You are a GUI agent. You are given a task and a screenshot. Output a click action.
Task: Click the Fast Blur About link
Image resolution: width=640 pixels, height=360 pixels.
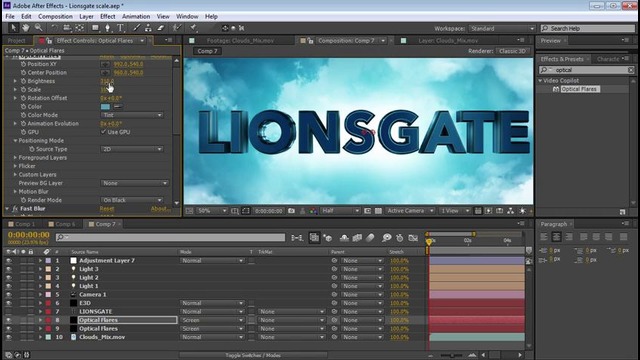click(161, 209)
